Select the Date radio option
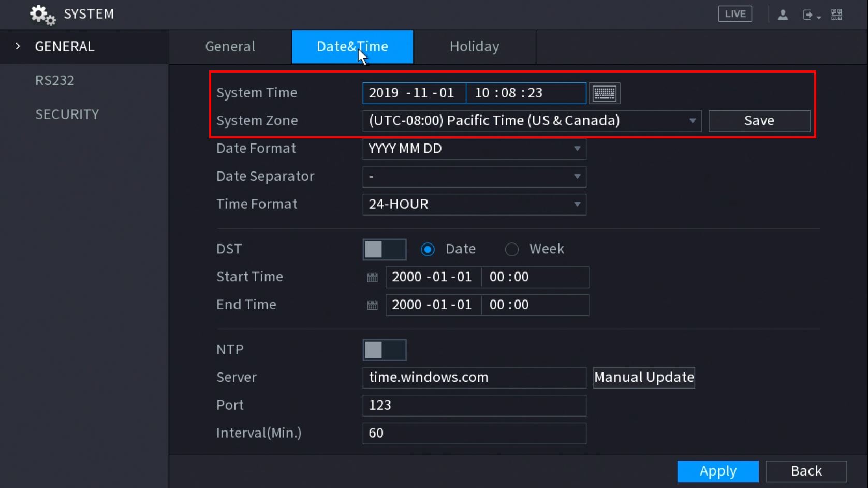 pos(428,250)
